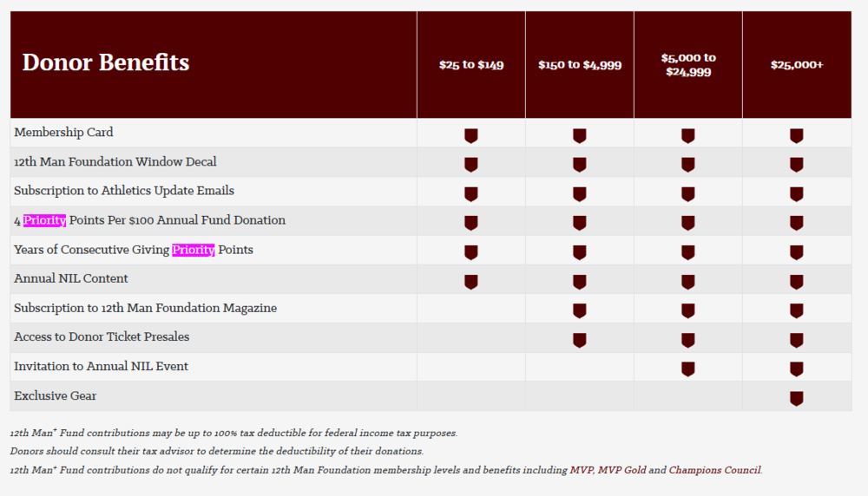Viewport: 868px width, 496px height.
Task: Click 4 Priority Points shield under $25,000+
Action: tap(797, 223)
